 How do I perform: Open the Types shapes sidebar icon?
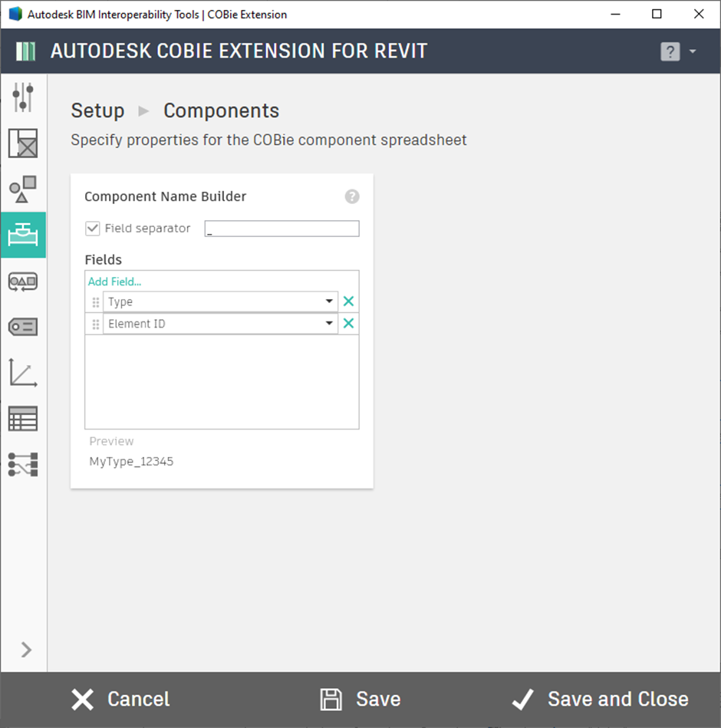point(23,189)
